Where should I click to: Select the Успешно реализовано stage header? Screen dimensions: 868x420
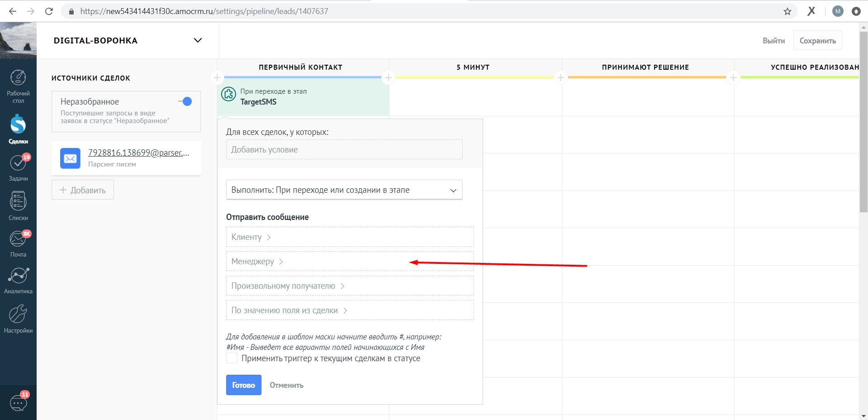(x=815, y=67)
